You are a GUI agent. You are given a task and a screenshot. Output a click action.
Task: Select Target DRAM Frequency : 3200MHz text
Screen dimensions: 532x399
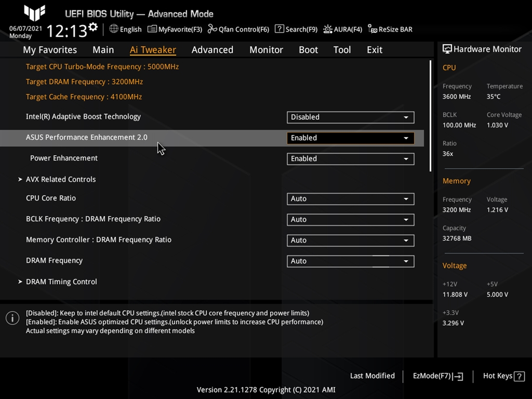click(x=85, y=82)
